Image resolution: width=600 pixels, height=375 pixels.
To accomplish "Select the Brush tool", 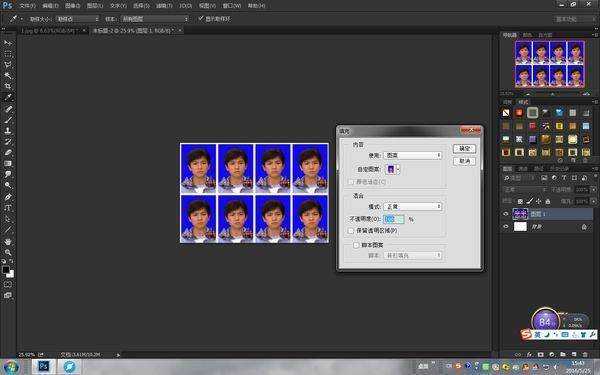I will 8,120.
